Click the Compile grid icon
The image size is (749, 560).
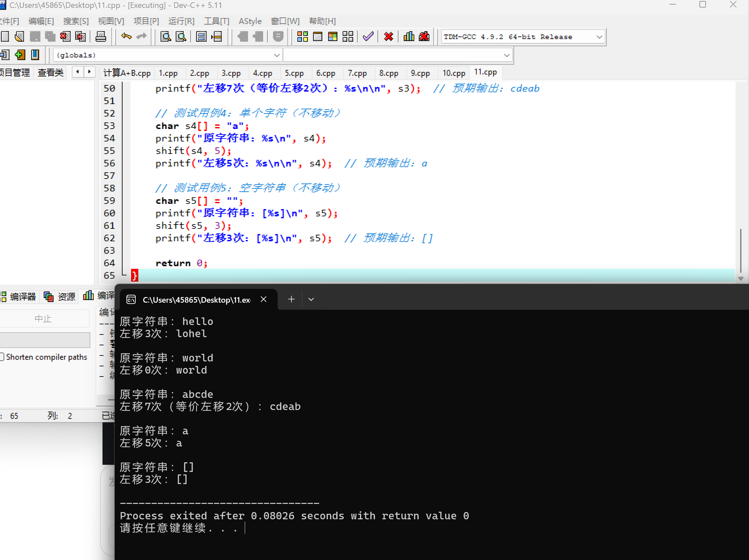[x=302, y=36]
